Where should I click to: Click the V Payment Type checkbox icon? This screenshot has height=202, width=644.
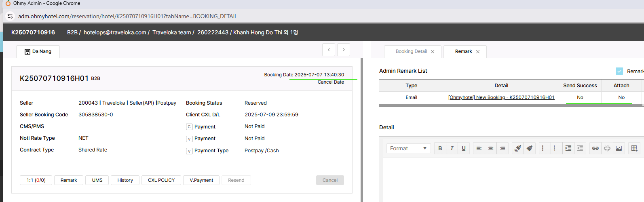(x=189, y=151)
